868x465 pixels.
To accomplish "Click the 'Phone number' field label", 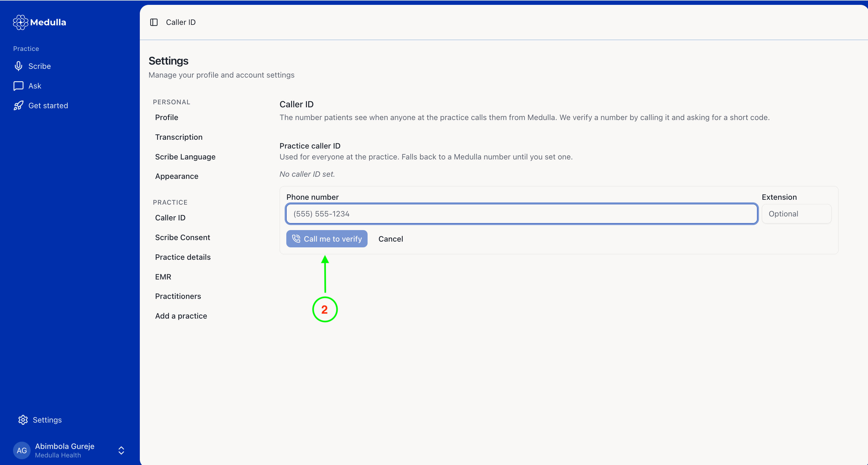I will (x=313, y=197).
